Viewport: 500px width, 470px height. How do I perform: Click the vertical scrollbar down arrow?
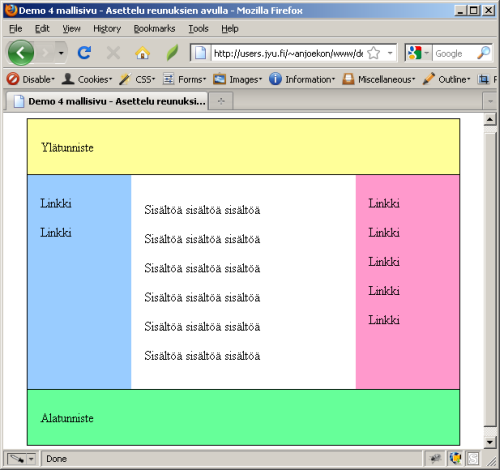pyautogui.click(x=490, y=442)
